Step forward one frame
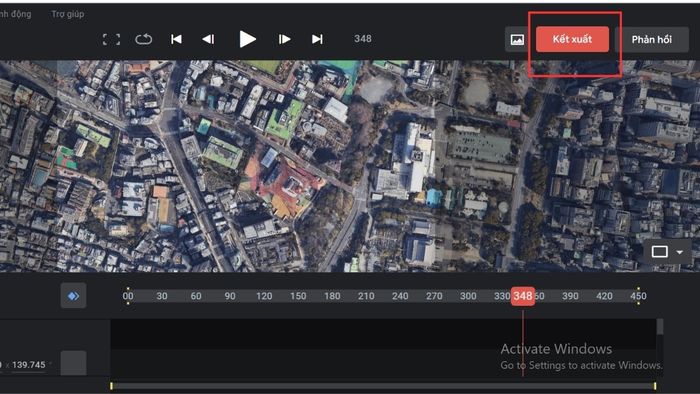700x394 pixels. click(x=284, y=39)
